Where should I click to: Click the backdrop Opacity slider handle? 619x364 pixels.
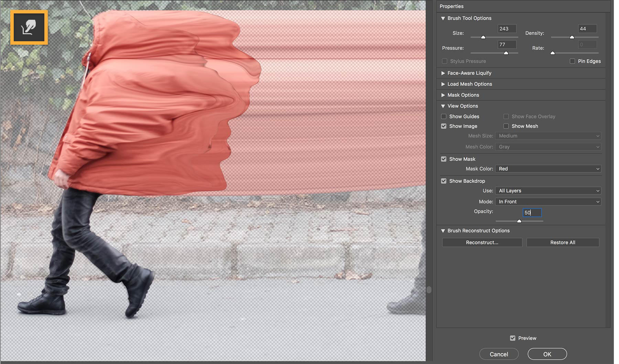click(519, 221)
